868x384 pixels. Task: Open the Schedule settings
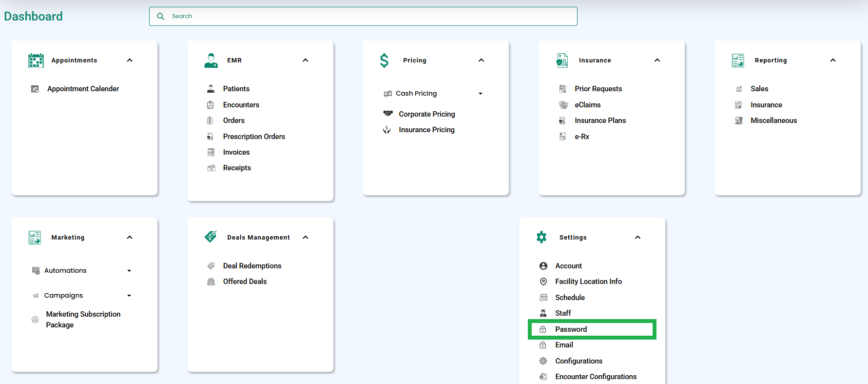click(x=570, y=298)
